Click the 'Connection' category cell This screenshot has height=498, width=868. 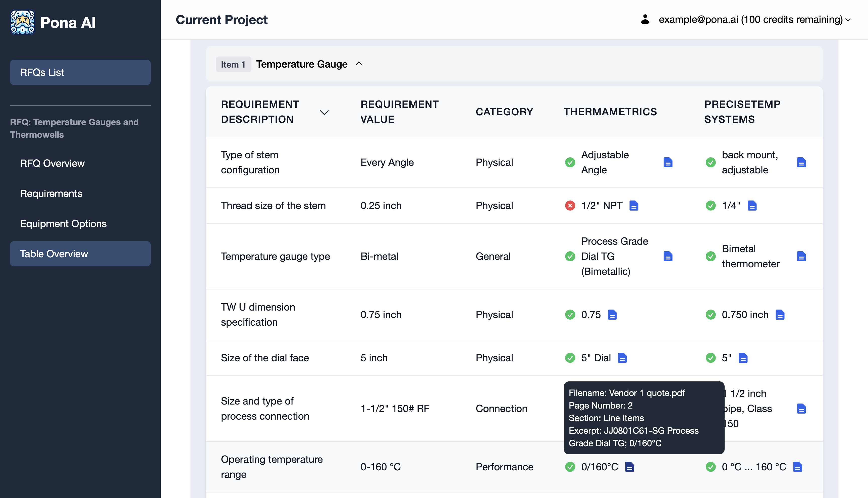point(501,408)
